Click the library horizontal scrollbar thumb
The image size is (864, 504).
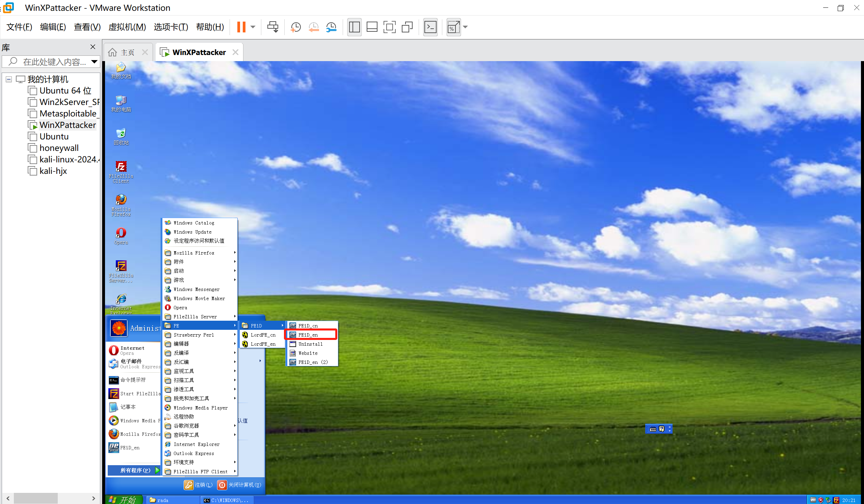36,498
